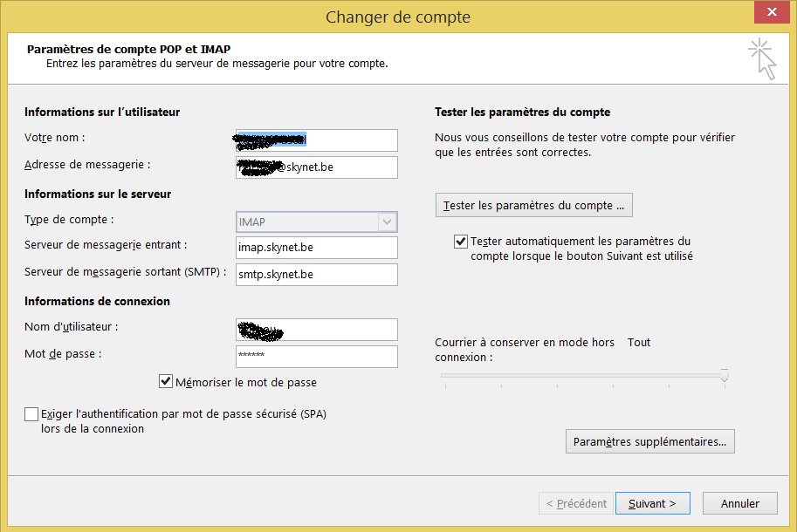Open Paramètres supplémentaires

point(649,441)
